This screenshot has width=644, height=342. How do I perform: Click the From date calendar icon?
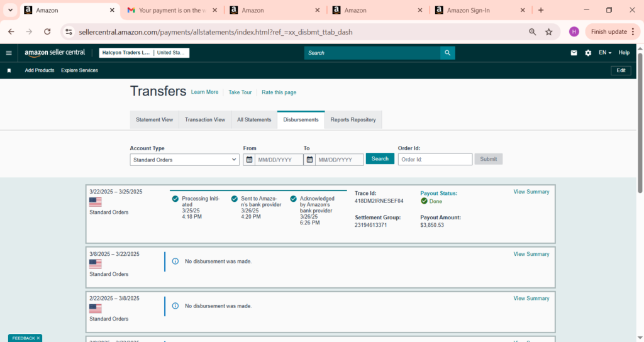[249, 160]
